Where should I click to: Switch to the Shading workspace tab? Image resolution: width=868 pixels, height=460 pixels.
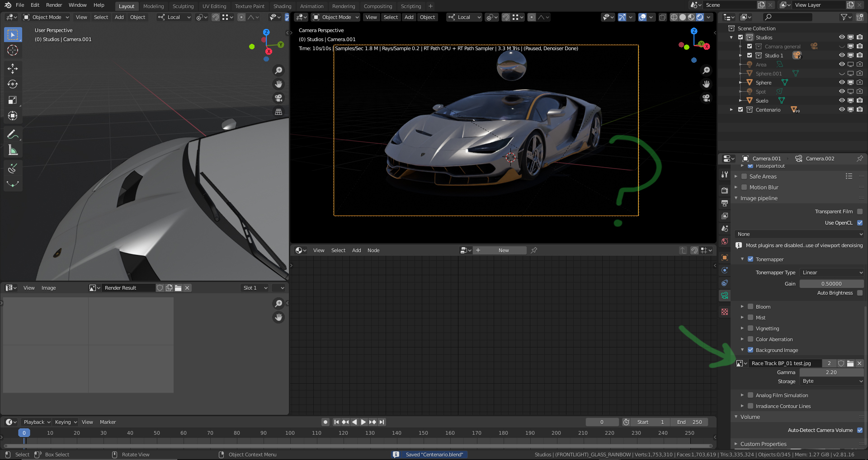coord(282,6)
